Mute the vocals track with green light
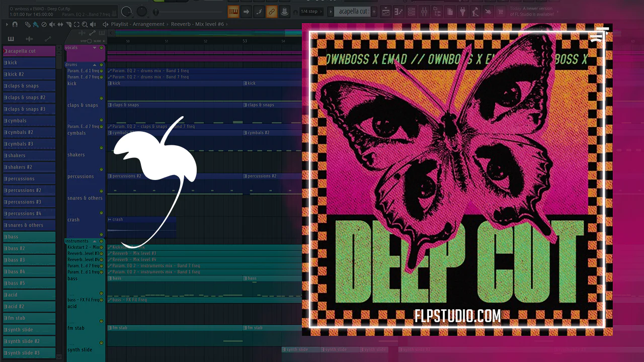The width and height of the screenshot is (644, 362). pyautogui.click(x=101, y=48)
